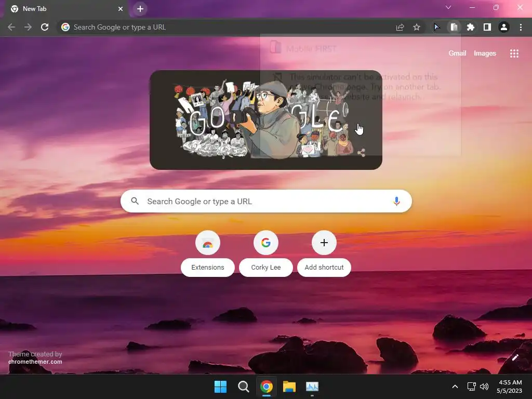Open File Explorer from the taskbar
Image resolution: width=532 pixels, height=399 pixels.
289,387
